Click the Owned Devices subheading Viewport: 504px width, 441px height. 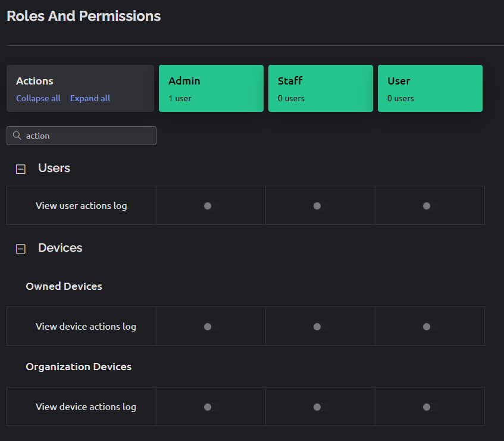tap(64, 286)
